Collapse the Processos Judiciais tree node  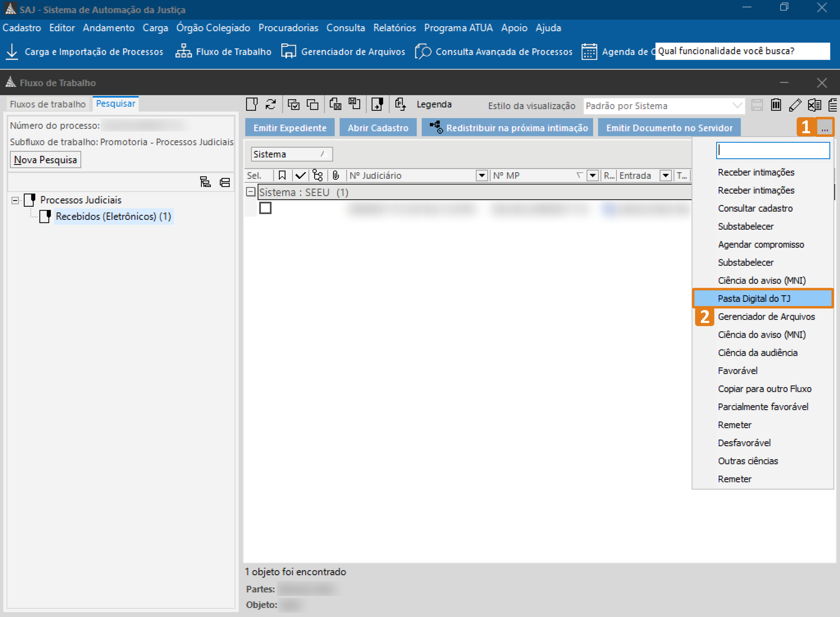click(x=15, y=200)
